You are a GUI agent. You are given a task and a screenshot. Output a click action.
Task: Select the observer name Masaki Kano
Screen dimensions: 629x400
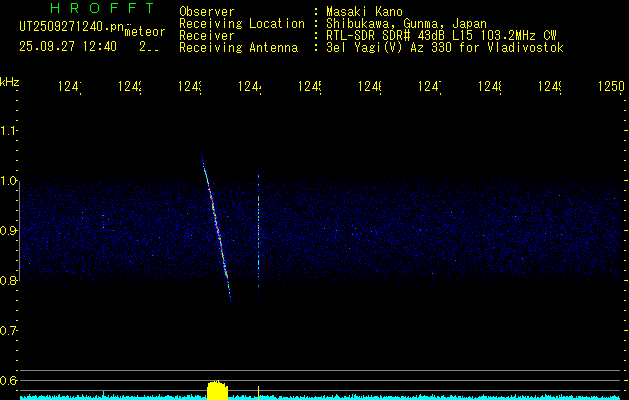point(363,12)
